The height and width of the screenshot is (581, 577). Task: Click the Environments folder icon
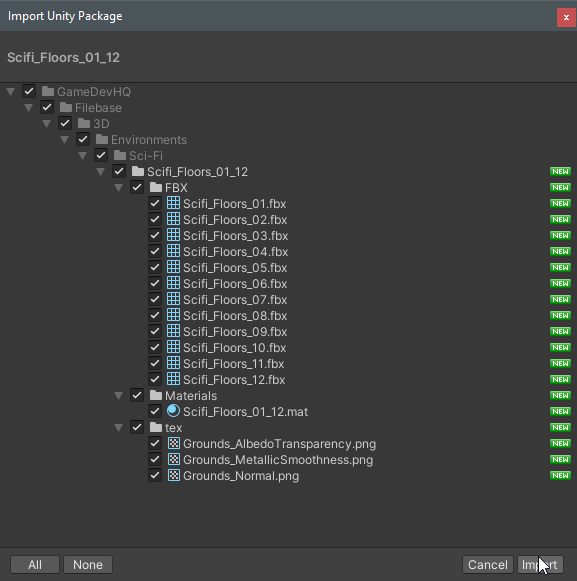tap(102, 139)
